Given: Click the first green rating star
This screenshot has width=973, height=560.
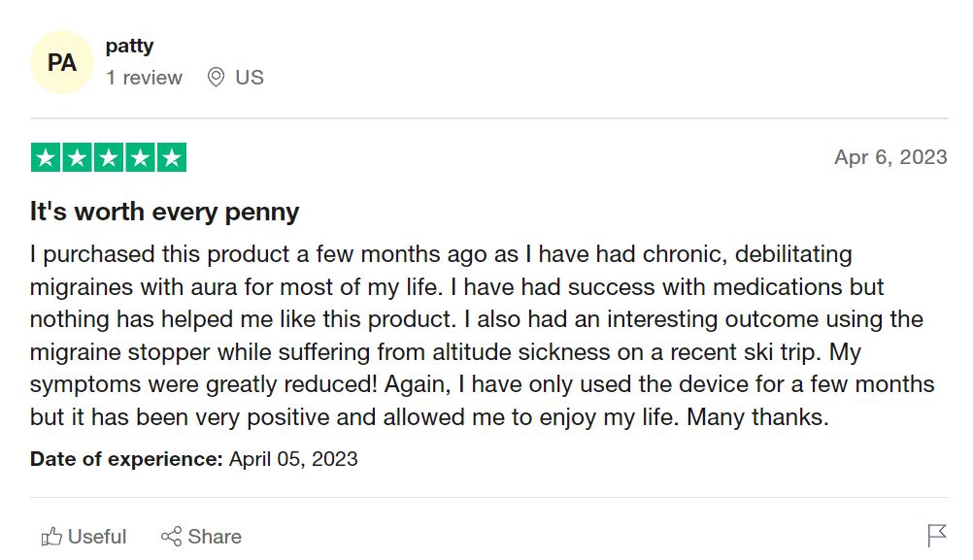Looking at the screenshot, I should [46, 158].
